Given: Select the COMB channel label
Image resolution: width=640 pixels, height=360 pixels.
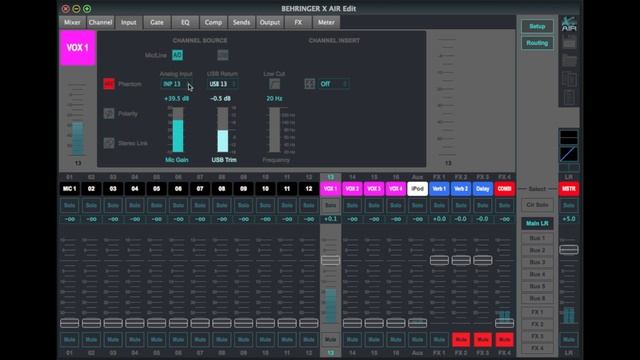Looking at the screenshot, I should pos(504,189).
